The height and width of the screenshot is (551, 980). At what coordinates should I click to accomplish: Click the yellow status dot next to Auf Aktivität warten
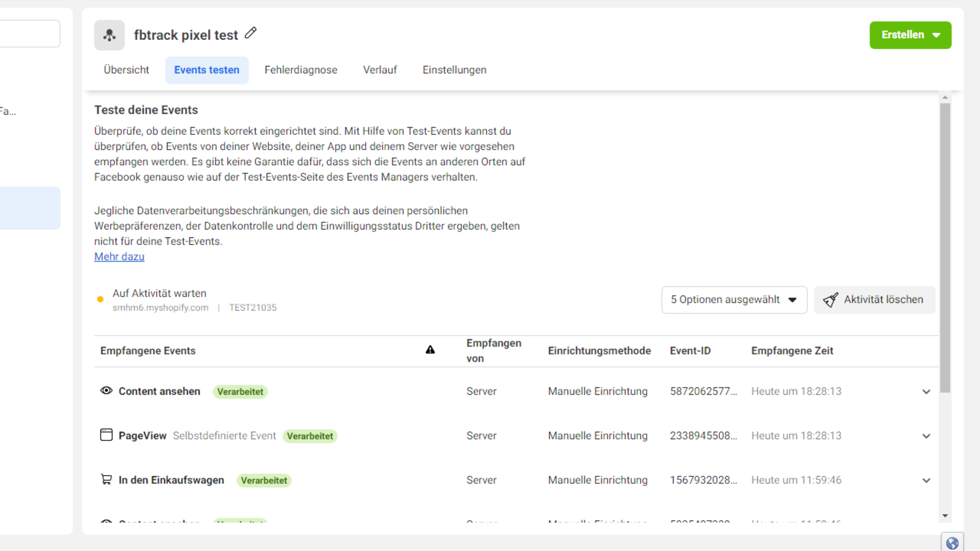tap(100, 299)
